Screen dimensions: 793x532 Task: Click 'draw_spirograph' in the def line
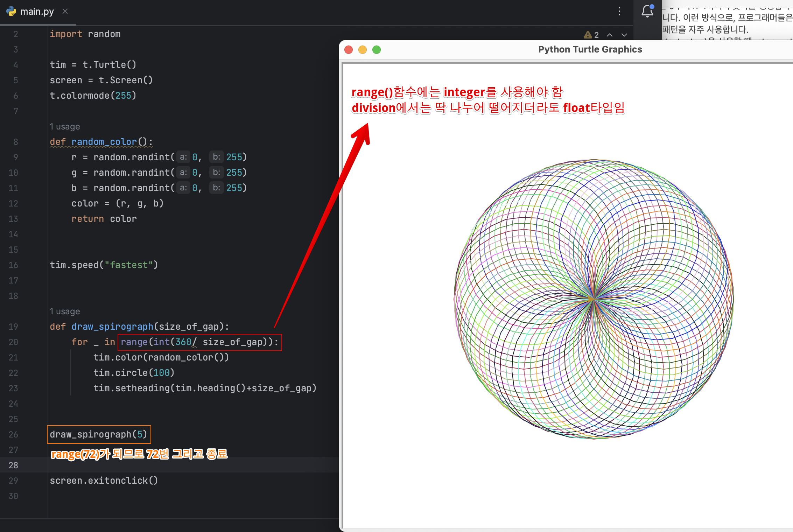(112, 327)
